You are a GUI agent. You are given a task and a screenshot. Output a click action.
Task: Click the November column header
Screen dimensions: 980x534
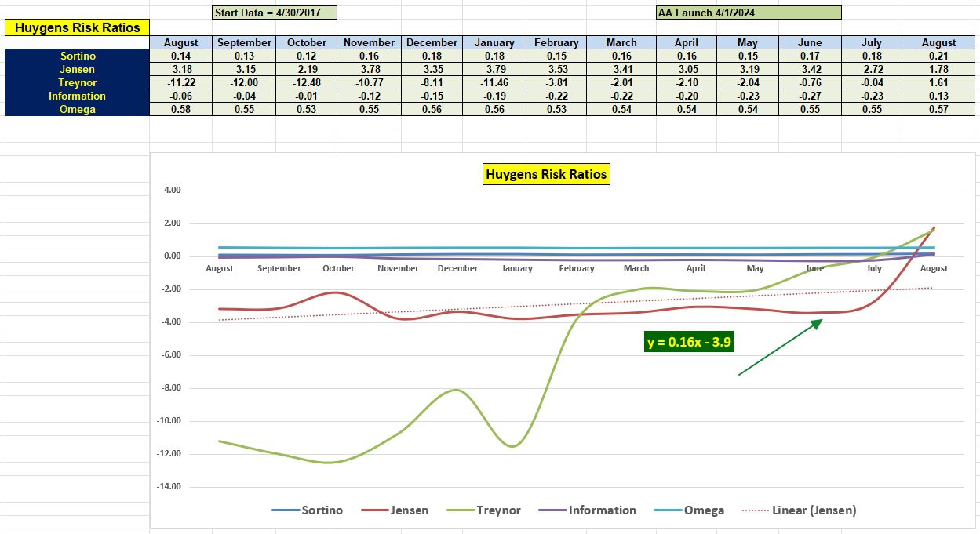click(370, 42)
